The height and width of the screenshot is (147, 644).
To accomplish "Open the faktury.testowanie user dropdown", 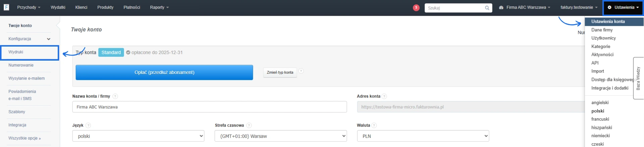I will pos(579,7).
